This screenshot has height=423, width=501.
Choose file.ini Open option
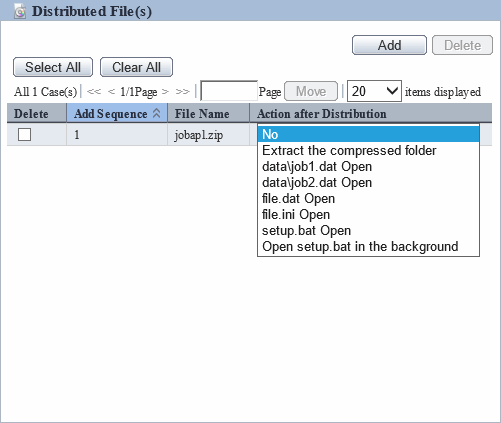click(x=368, y=215)
